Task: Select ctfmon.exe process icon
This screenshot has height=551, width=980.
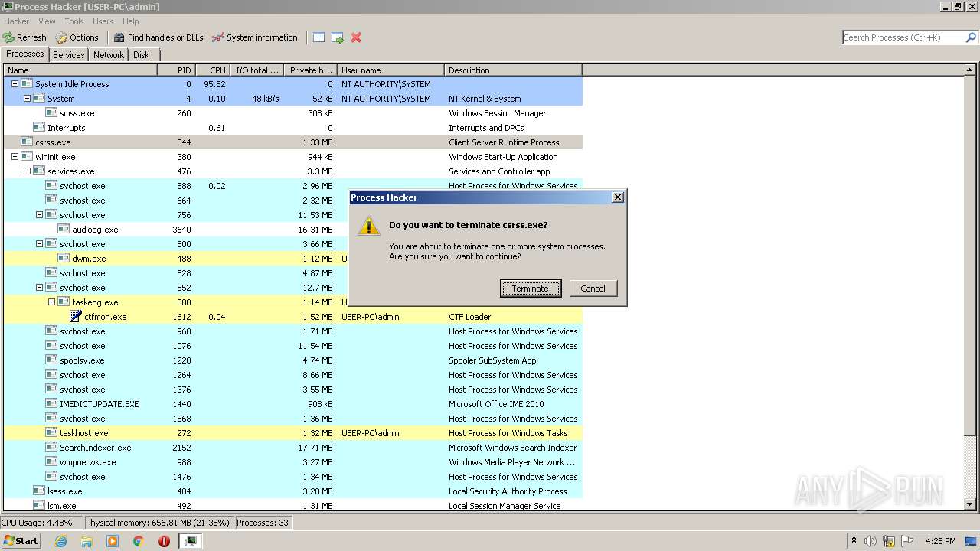Action: tap(76, 317)
